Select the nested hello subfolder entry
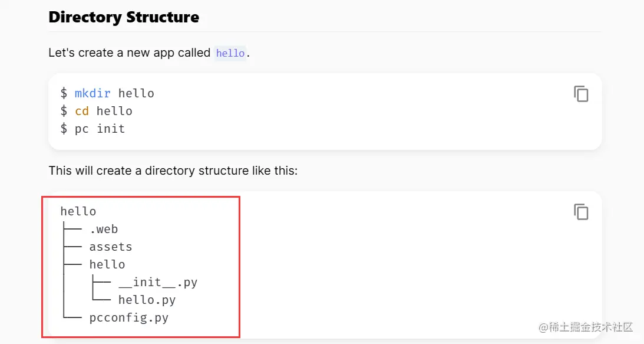This screenshot has height=344, width=644. point(107,264)
